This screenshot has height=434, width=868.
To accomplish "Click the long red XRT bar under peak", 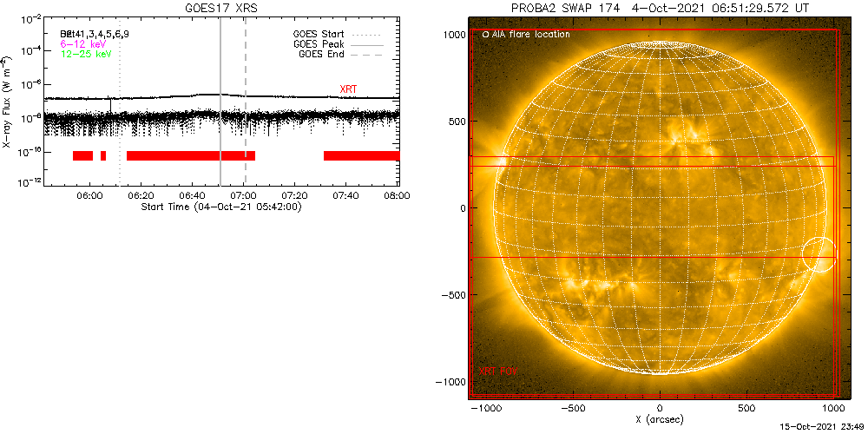I will coord(191,155).
